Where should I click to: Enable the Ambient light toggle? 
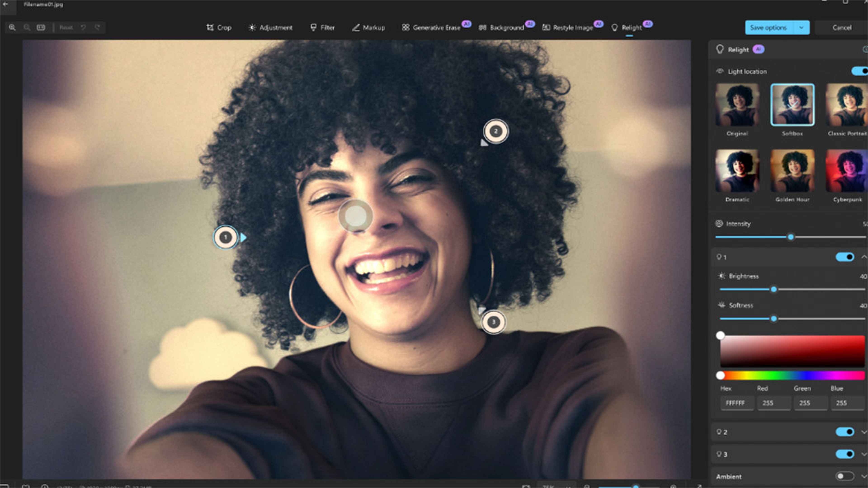845,476
